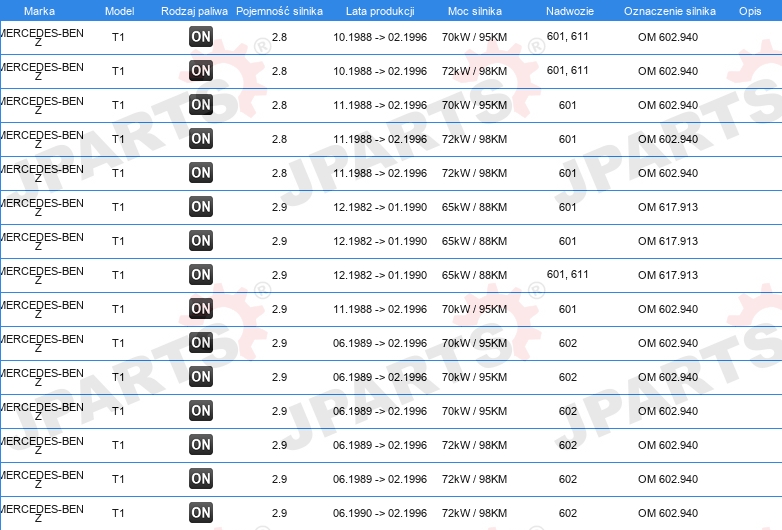Image resolution: width=782 pixels, height=530 pixels.
Task: Click OM 617.913 in the 601, 611 row
Action: [668, 275]
